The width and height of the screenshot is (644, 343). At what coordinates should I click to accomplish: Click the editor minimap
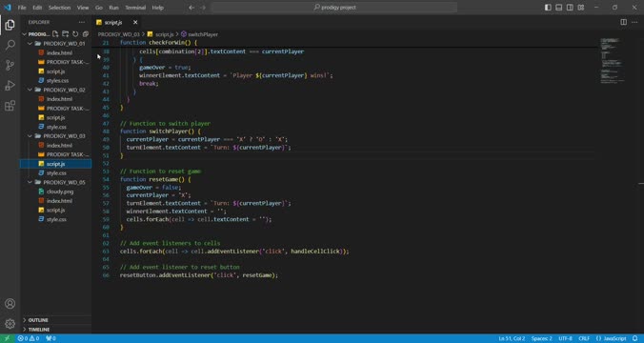pyautogui.click(x=612, y=61)
